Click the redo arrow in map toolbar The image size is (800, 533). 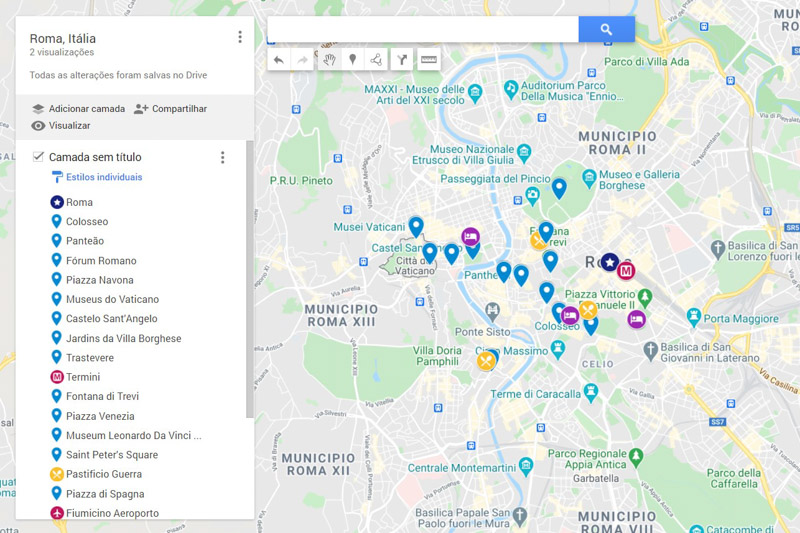pos(303,60)
